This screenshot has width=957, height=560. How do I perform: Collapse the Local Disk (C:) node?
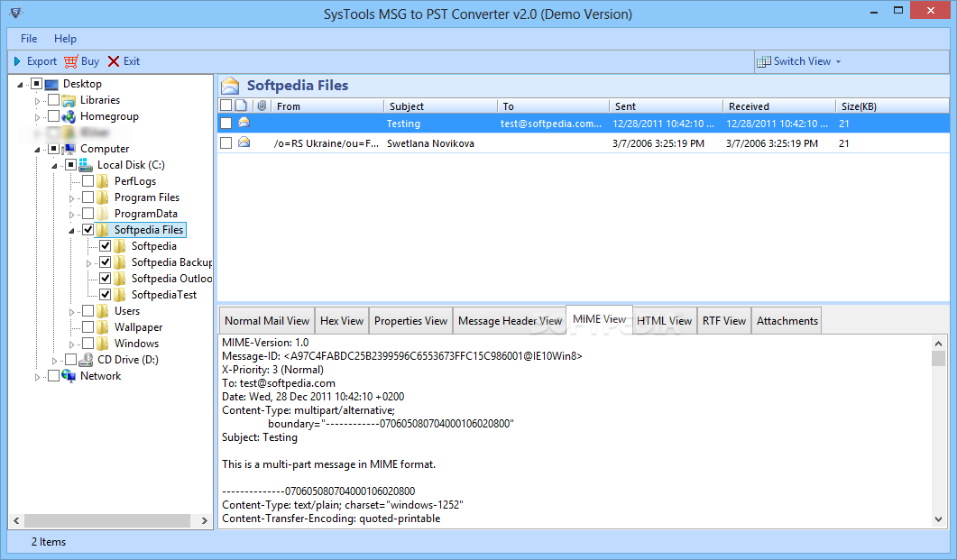point(54,166)
